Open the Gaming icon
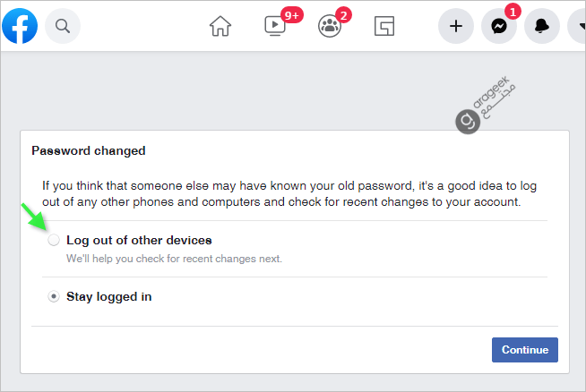Screen dimensions: 586x392 (384, 26)
